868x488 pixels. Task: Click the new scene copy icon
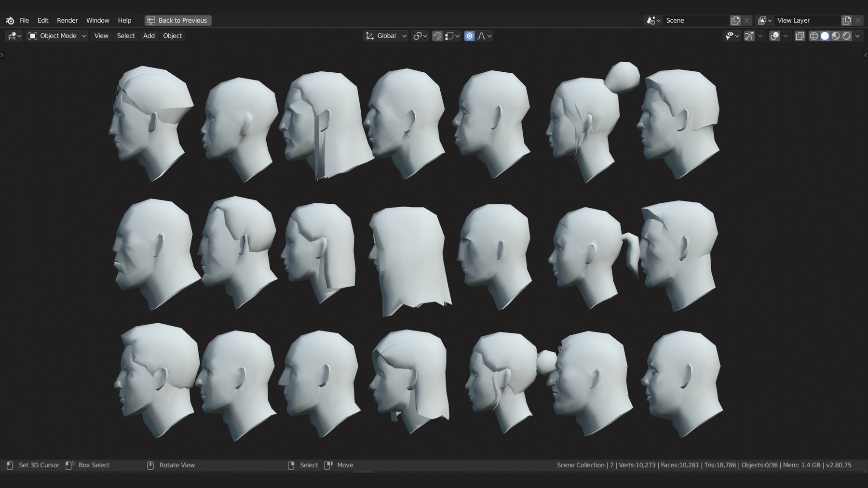(x=735, y=20)
